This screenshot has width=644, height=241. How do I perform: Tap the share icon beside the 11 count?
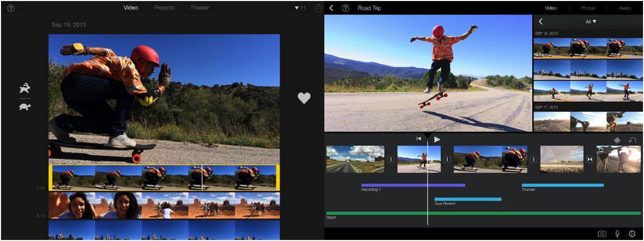(318, 8)
